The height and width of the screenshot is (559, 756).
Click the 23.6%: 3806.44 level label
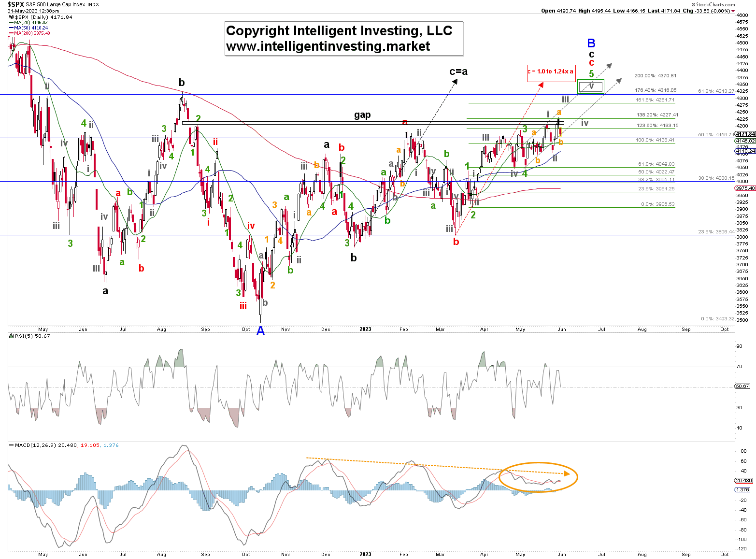(716, 232)
